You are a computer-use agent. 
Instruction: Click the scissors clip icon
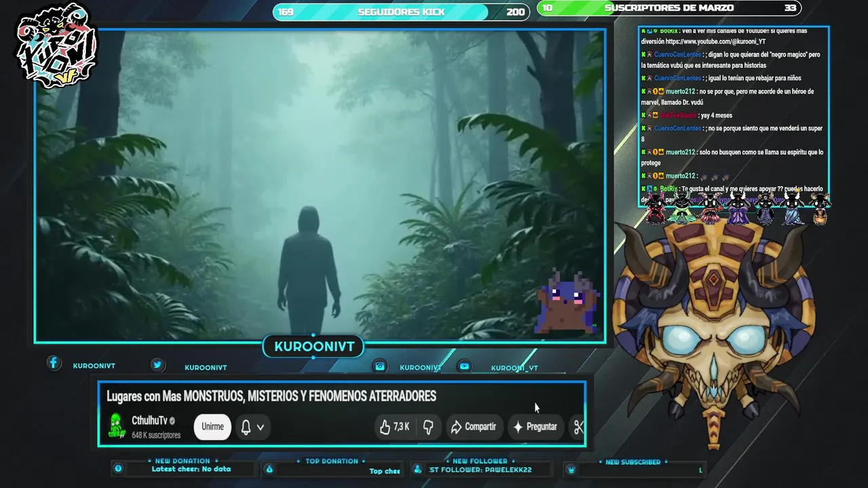pos(578,427)
